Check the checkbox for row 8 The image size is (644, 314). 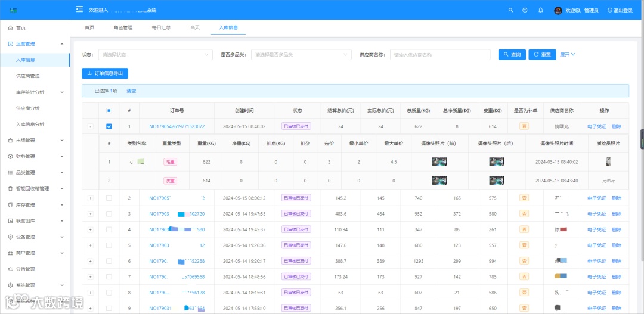coord(109,293)
